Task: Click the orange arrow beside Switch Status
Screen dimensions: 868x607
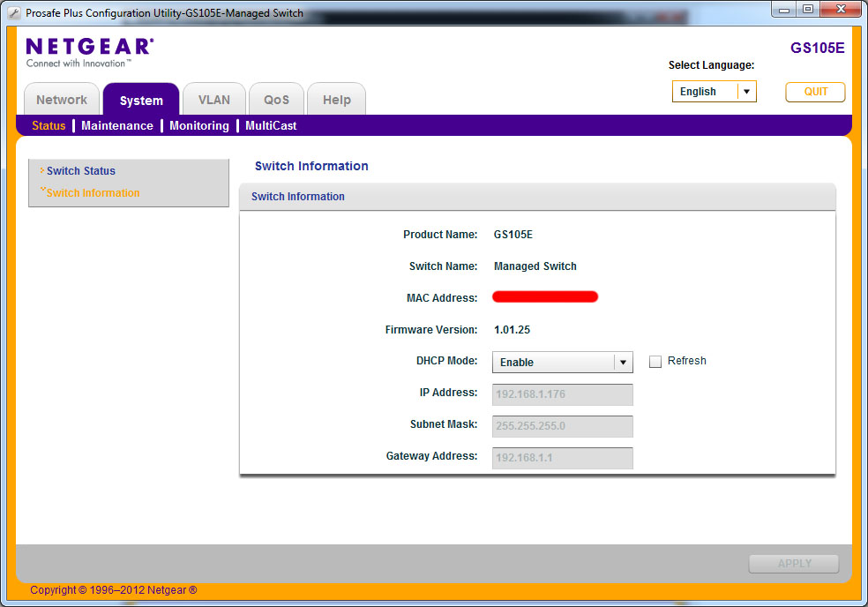Action: 42,170
